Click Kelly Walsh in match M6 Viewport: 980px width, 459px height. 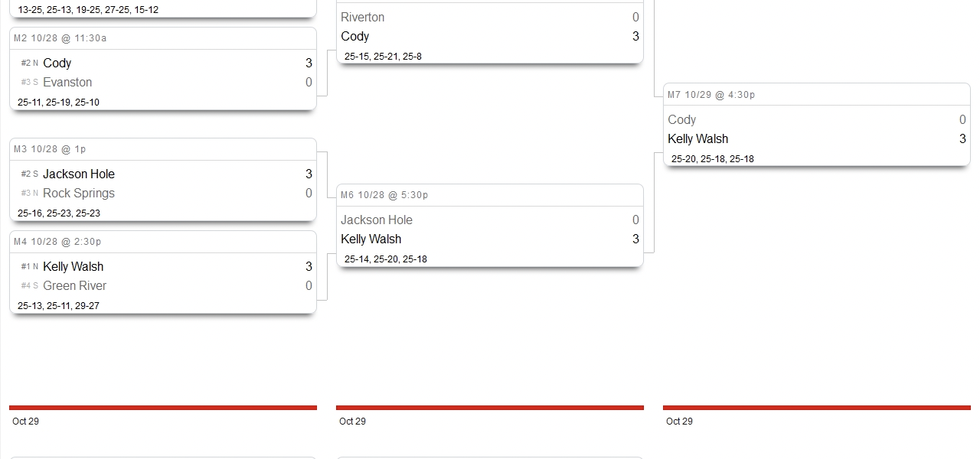[x=371, y=239]
